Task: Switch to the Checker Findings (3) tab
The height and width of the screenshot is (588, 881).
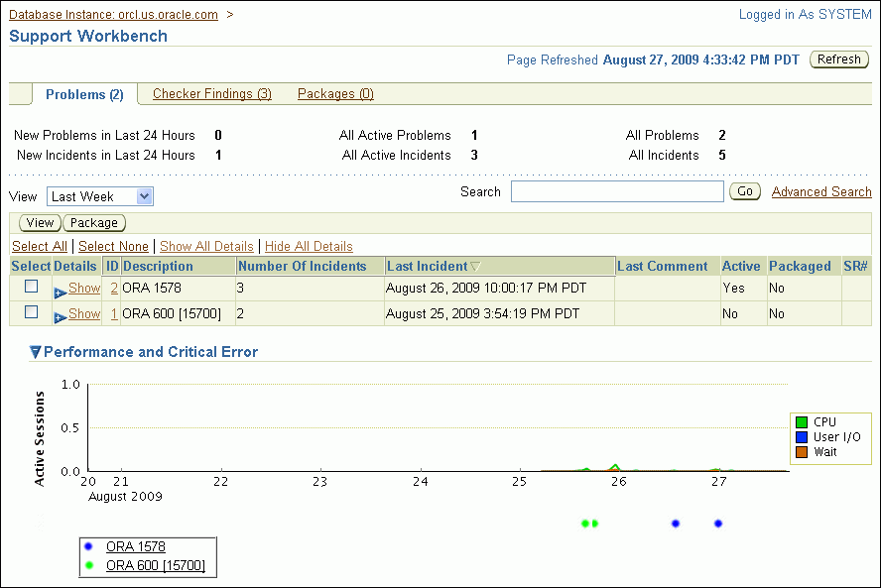Action: pyautogui.click(x=211, y=94)
